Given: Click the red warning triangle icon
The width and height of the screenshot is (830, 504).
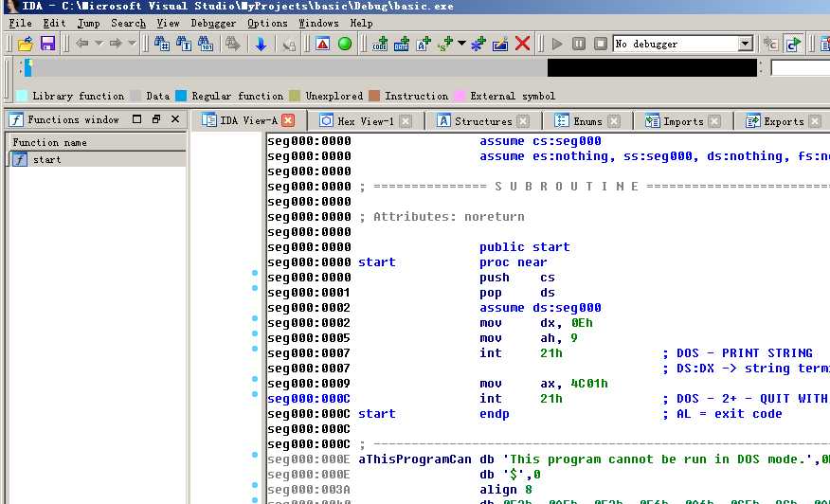Looking at the screenshot, I should [322, 44].
